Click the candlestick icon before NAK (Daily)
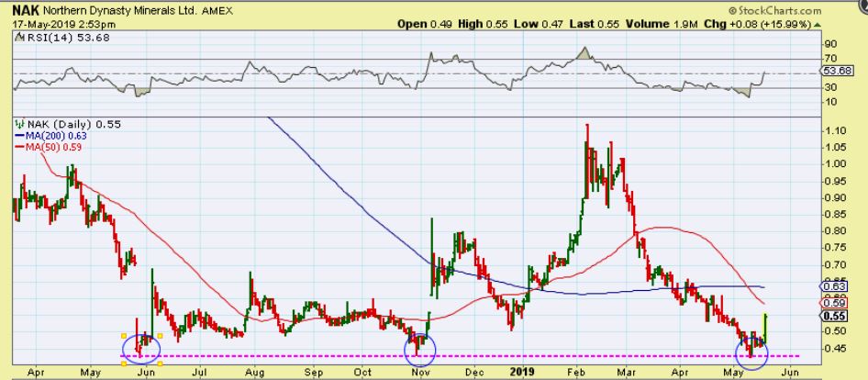The height and width of the screenshot is (380, 868). click(20, 125)
